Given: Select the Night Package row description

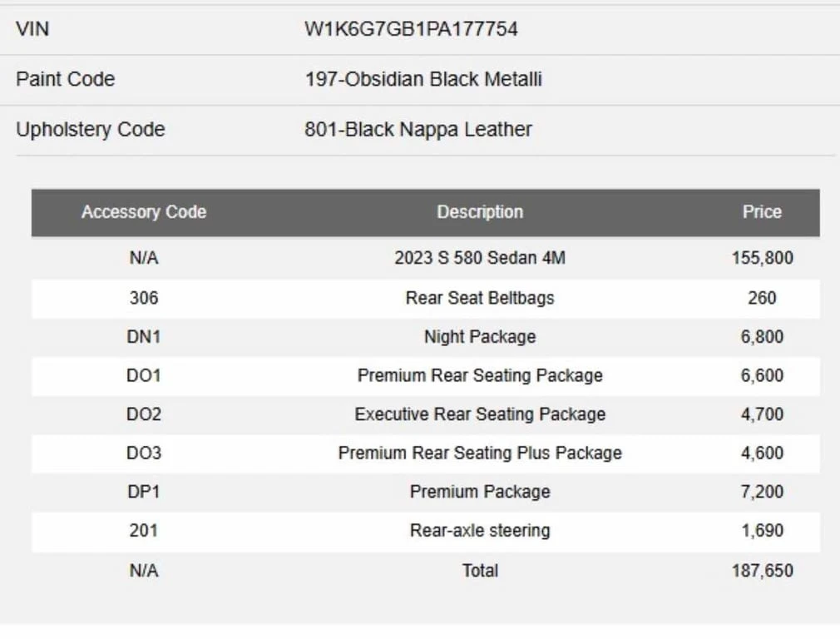Looking at the screenshot, I should (480, 337).
